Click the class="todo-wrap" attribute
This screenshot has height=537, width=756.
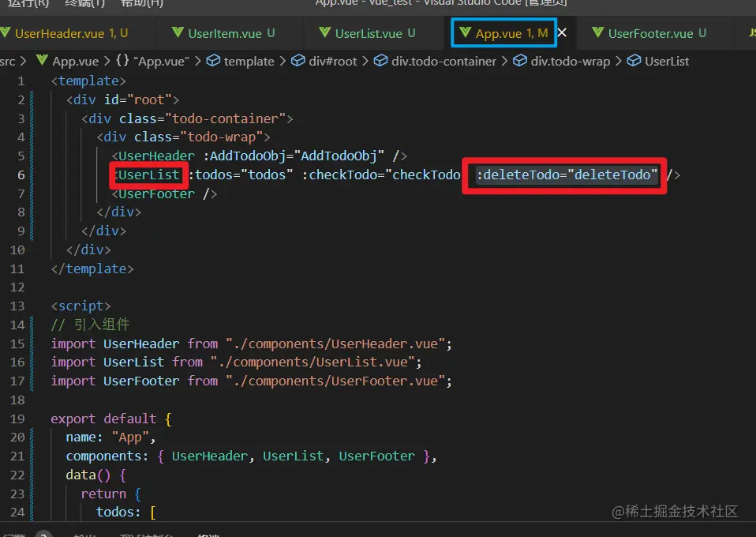click(199, 137)
